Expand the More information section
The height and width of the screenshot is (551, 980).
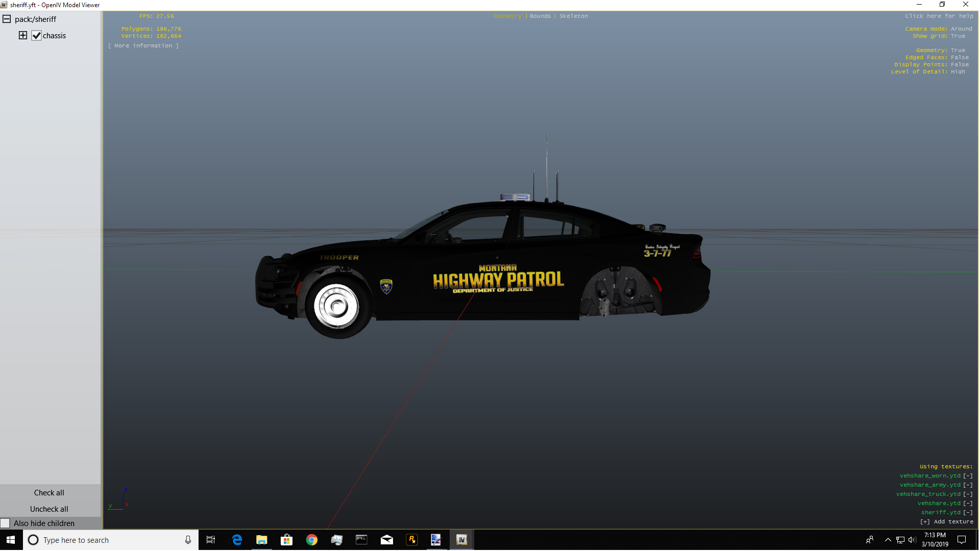click(143, 46)
